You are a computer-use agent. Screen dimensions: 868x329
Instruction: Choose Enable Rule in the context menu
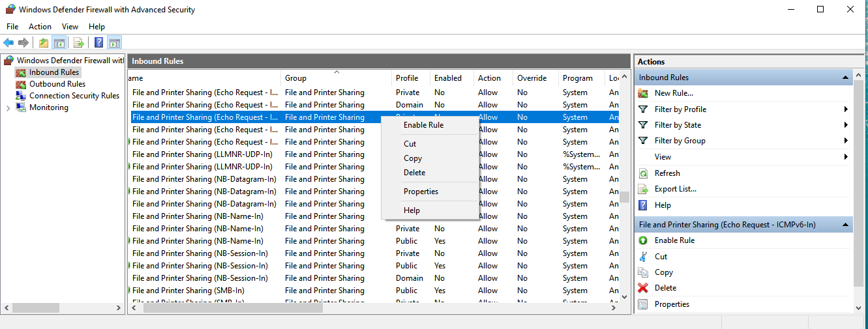point(430,125)
